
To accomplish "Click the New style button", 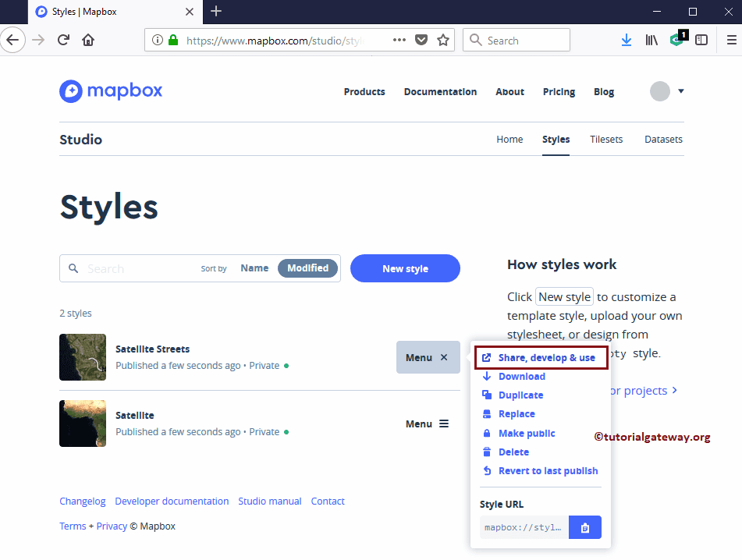I will [405, 268].
